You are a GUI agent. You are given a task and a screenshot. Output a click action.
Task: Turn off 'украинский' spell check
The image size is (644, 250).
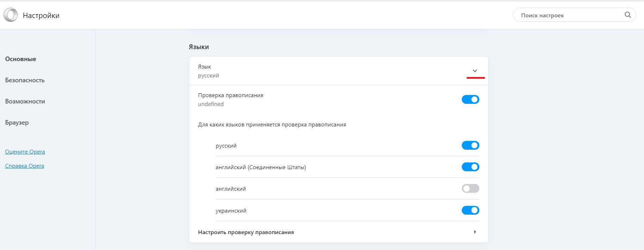[470, 210]
